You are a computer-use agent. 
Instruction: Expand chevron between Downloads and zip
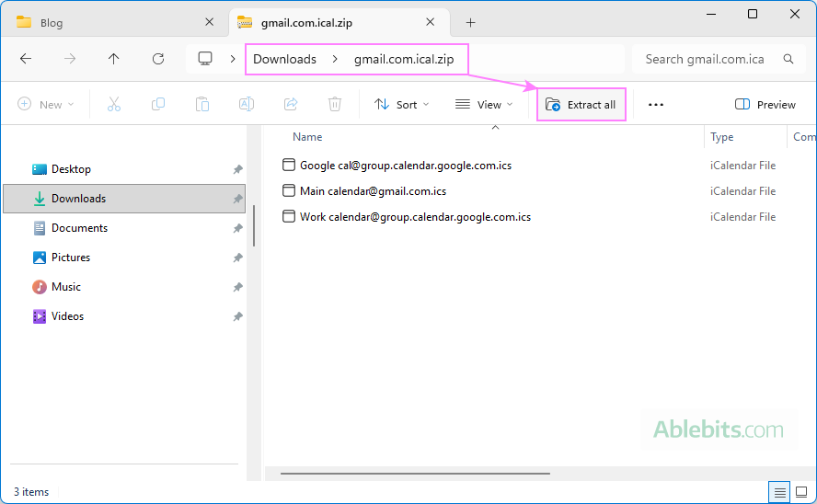(335, 60)
